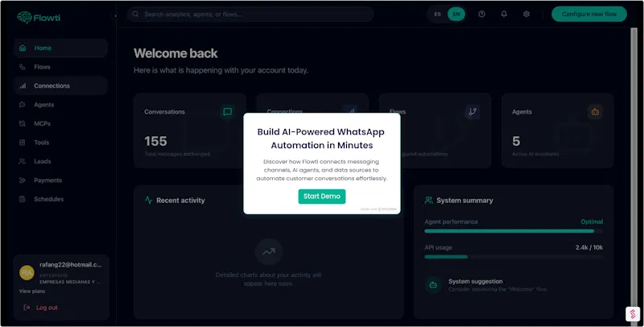Screen dimensions: 644x327
Task: Click the Recent activity pulse icon
Action: pyautogui.click(x=149, y=201)
